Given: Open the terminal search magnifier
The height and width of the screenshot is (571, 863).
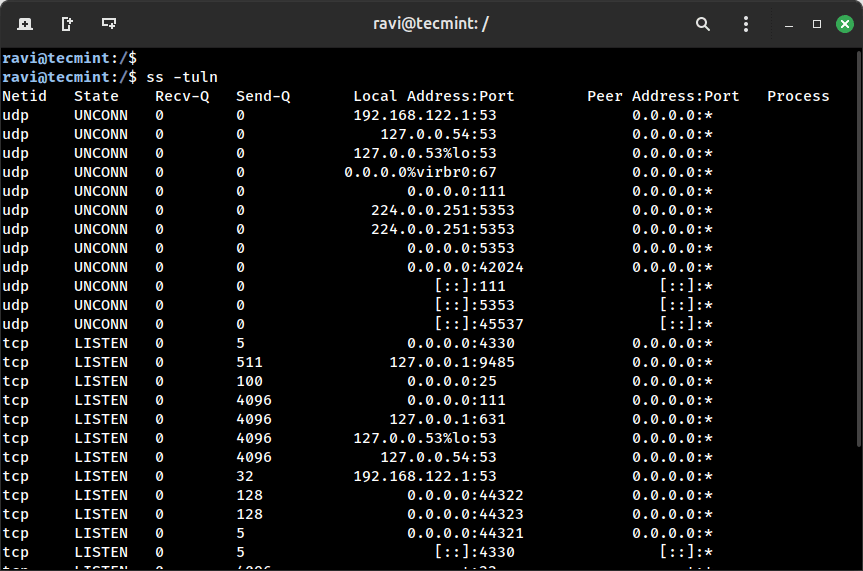Looking at the screenshot, I should [x=703, y=23].
